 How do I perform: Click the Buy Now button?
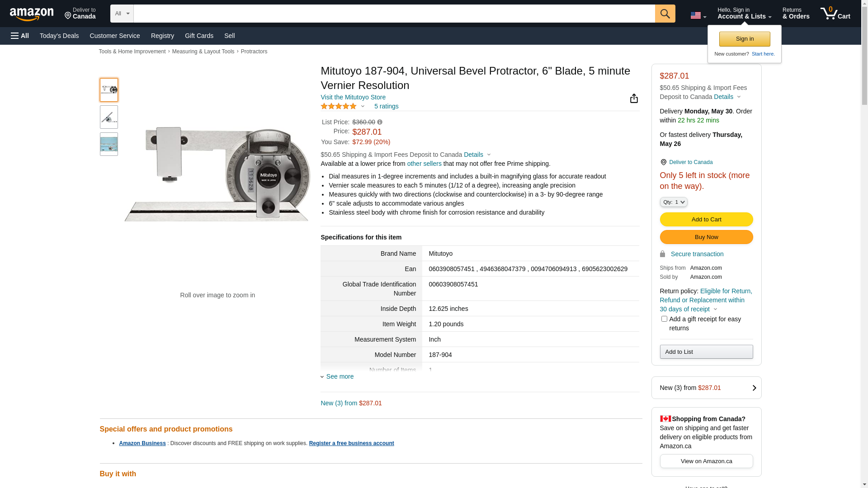[x=706, y=237]
